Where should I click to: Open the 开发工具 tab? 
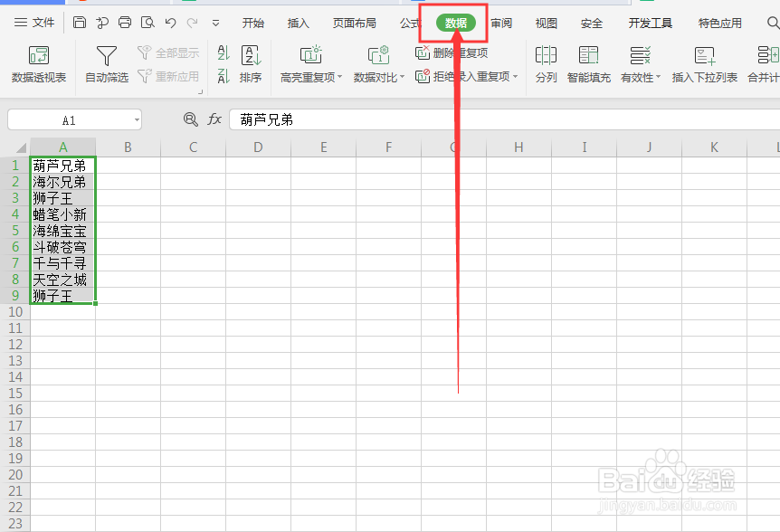coord(650,23)
